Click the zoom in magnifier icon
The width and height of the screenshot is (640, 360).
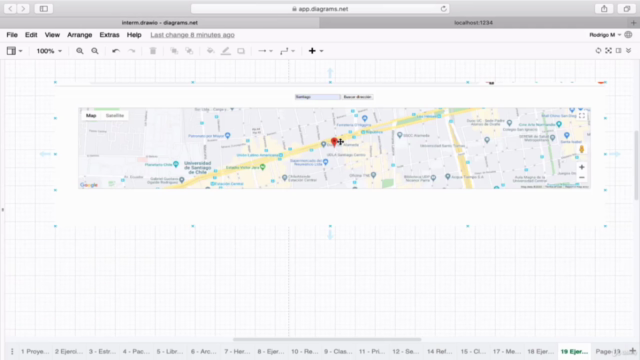(80, 51)
